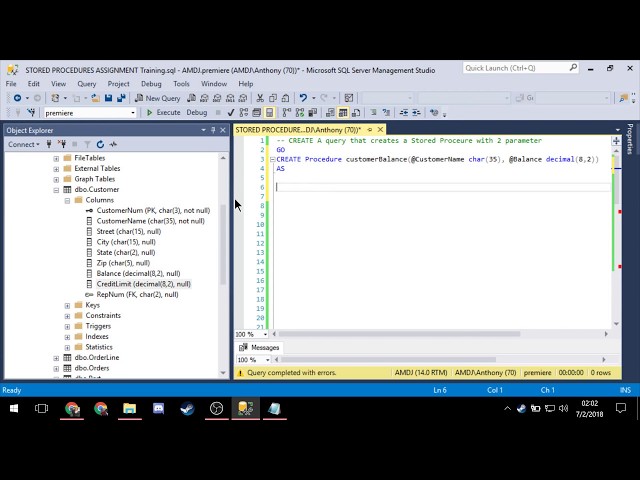Image resolution: width=640 pixels, height=480 pixels.
Task: Open Windows Start menu
Action: (x=14, y=409)
